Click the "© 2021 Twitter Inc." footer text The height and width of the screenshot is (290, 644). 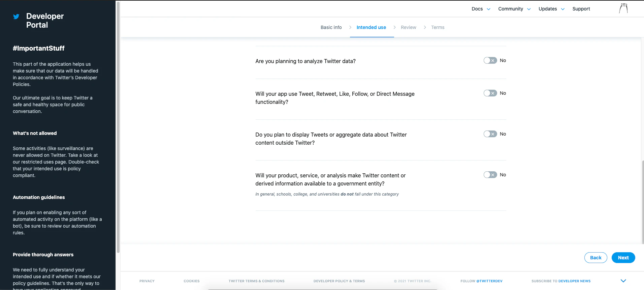413,281
